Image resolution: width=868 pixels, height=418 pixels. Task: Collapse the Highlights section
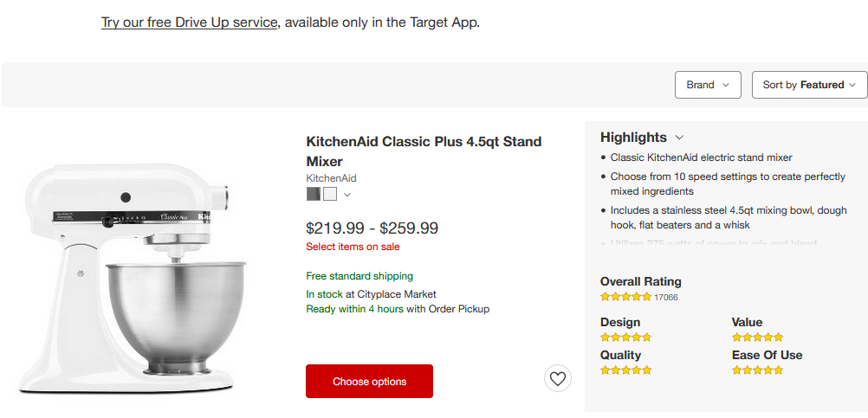[x=680, y=138]
